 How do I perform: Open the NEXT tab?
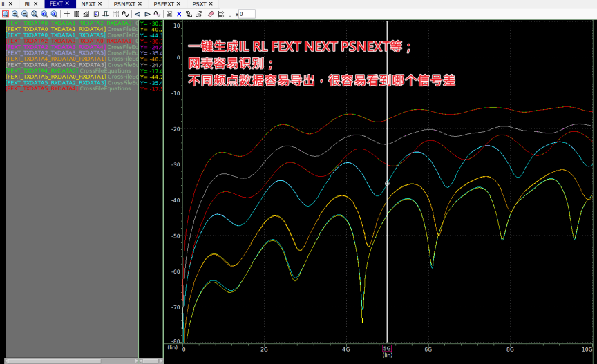coord(88,4)
